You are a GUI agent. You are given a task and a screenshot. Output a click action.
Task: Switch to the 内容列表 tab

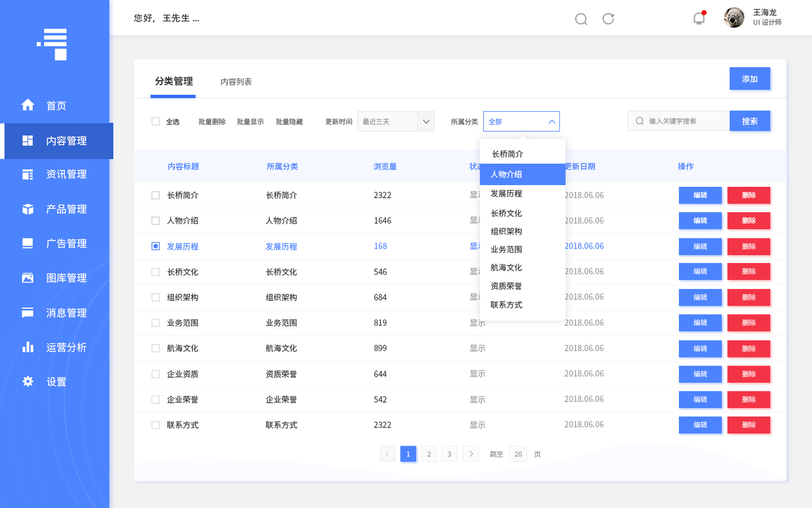click(x=236, y=82)
